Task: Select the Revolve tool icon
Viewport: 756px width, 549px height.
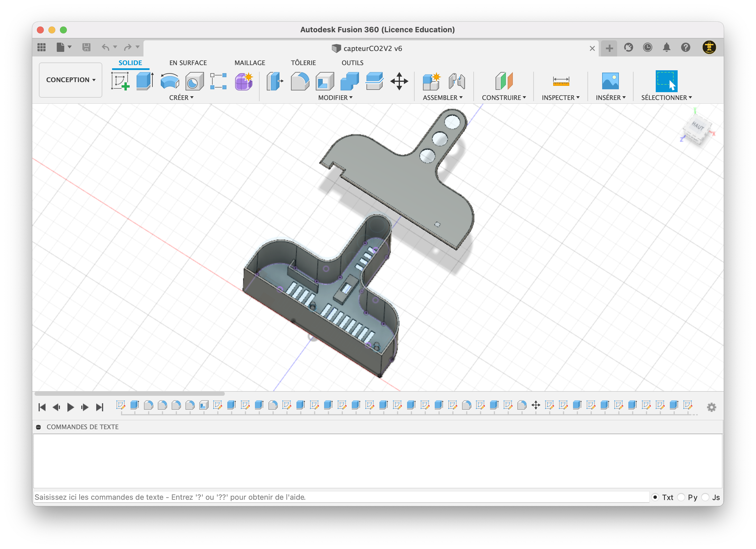Action: pos(170,81)
